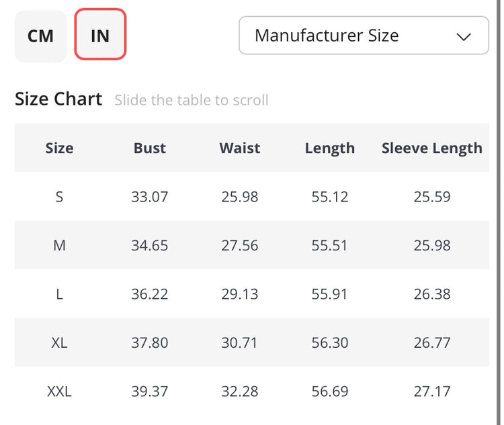504x425 pixels.
Task: Click the dropdown chevron arrow
Action: pos(464,36)
